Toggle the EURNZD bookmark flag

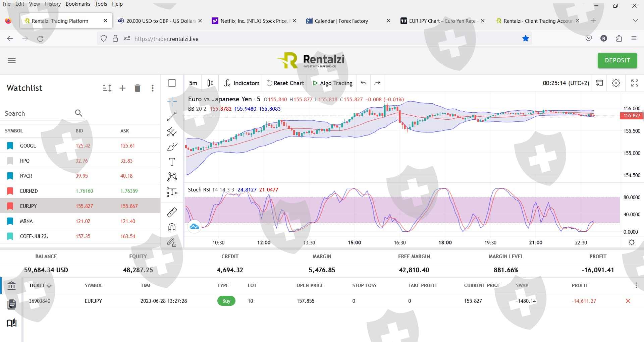[10, 191]
